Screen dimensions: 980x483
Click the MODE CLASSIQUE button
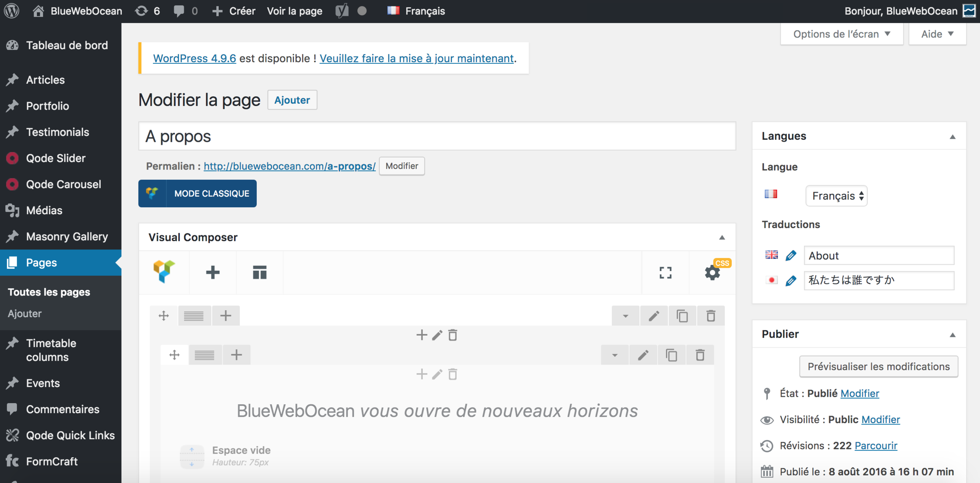coord(198,194)
